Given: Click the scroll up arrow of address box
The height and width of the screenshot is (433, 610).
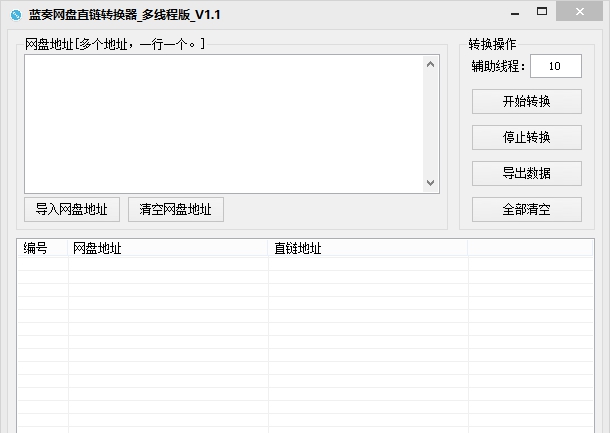Looking at the screenshot, I should 430,65.
